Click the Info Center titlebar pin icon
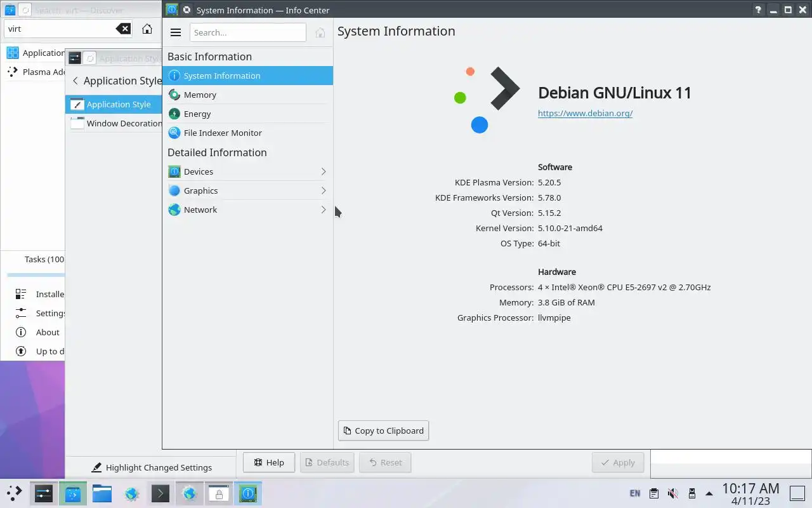Image resolution: width=812 pixels, height=508 pixels. coord(186,10)
